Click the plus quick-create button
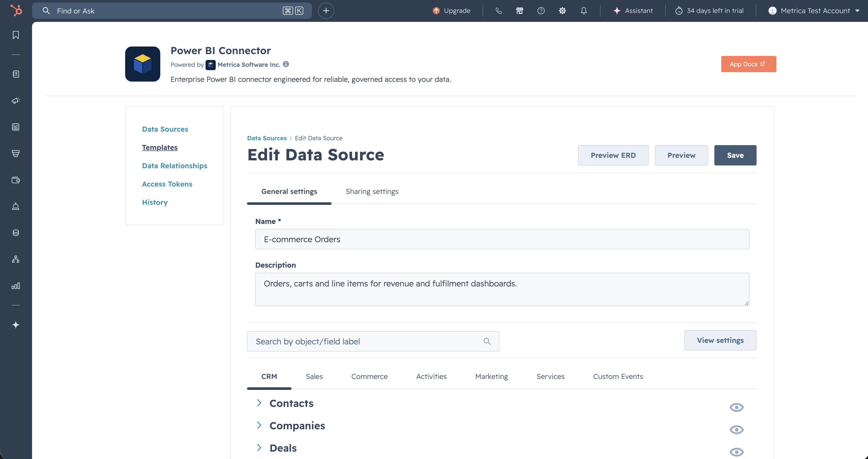The height and width of the screenshot is (459, 868). (x=326, y=11)
